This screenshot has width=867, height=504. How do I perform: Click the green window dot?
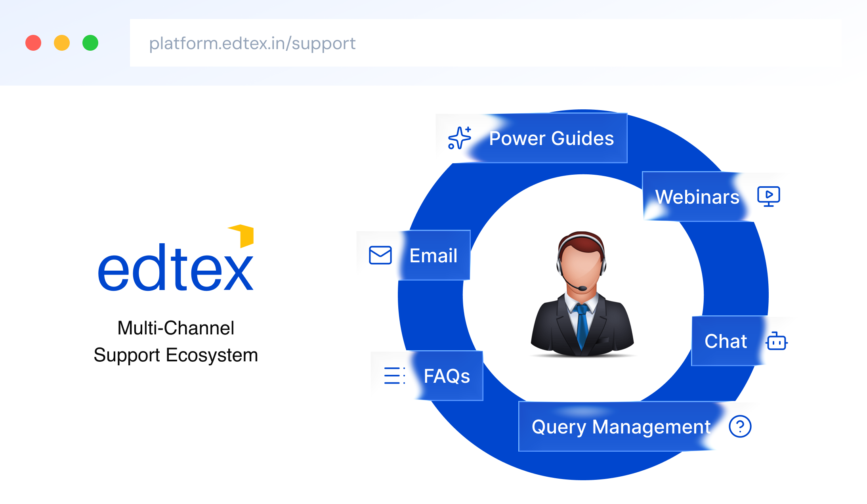(90, 43)
